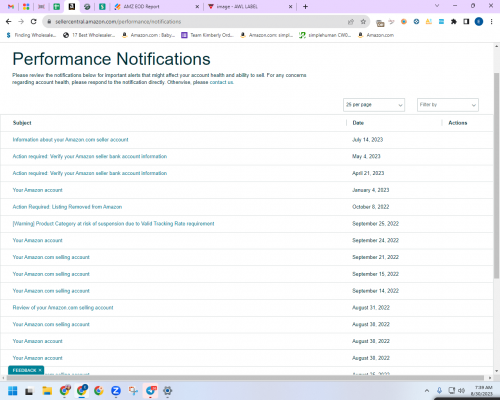The height and width of the screenshot is (400, 500).
Task: Open the tab search chevron in title bar
Action: pyautogui.click(x=437, y=6)
